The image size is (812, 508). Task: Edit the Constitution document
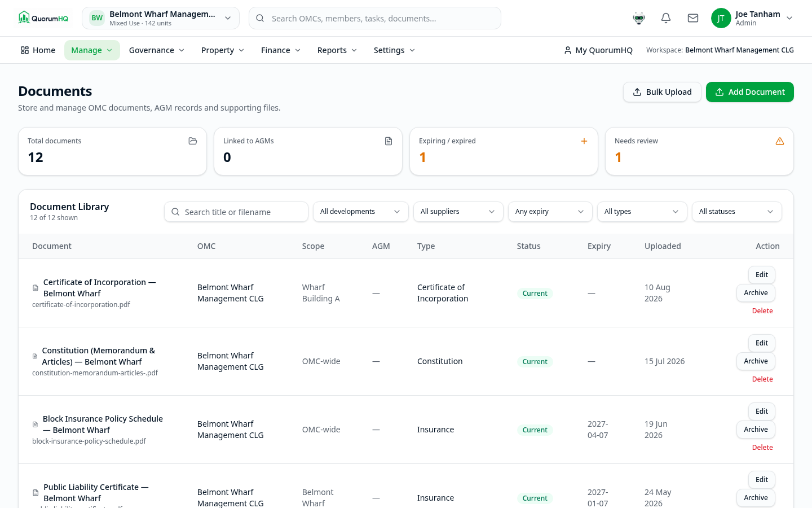(x=762, y=343)
